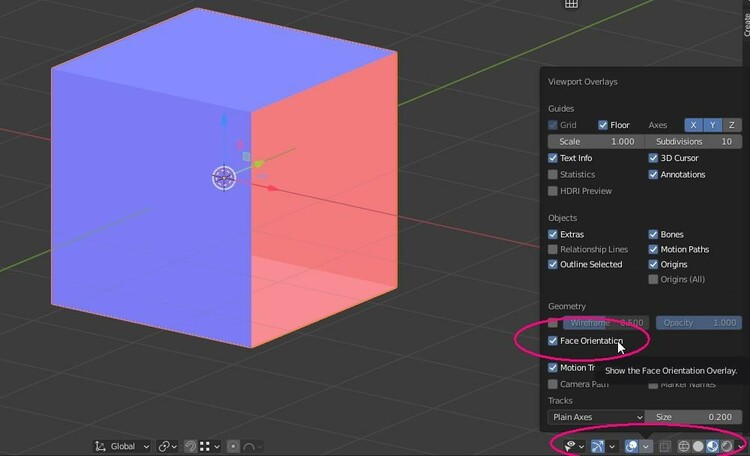The height and width of the screenshot is (456, 750).
Task: Expand the pivot point dropdown
Action: (165, 446)
